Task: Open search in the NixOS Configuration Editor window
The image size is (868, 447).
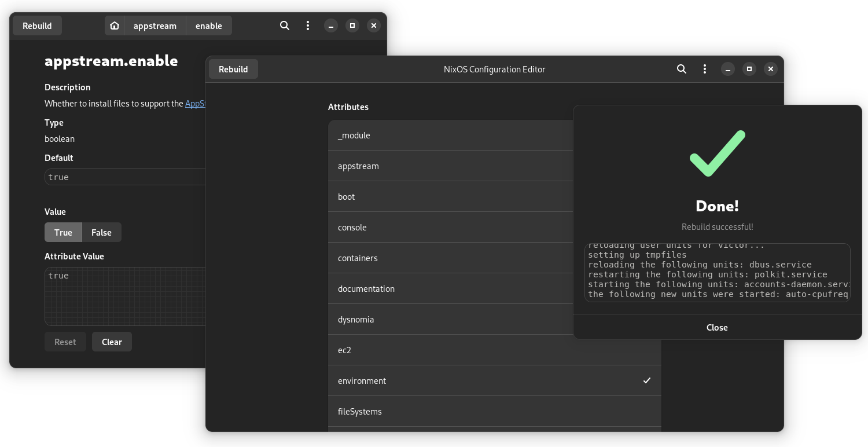Action: click(x=682, y=69)
